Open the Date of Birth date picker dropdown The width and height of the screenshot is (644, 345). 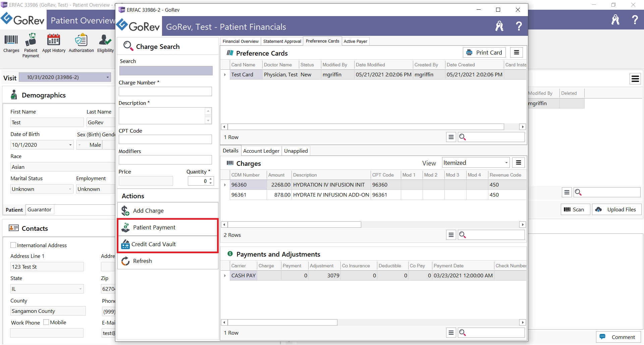(x=70, y=145)
